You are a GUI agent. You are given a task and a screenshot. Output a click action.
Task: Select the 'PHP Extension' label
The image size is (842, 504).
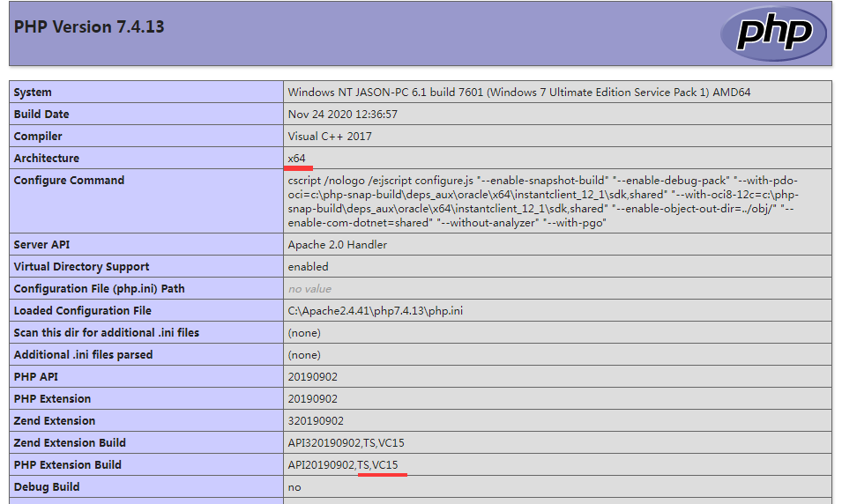coord(52,399)
